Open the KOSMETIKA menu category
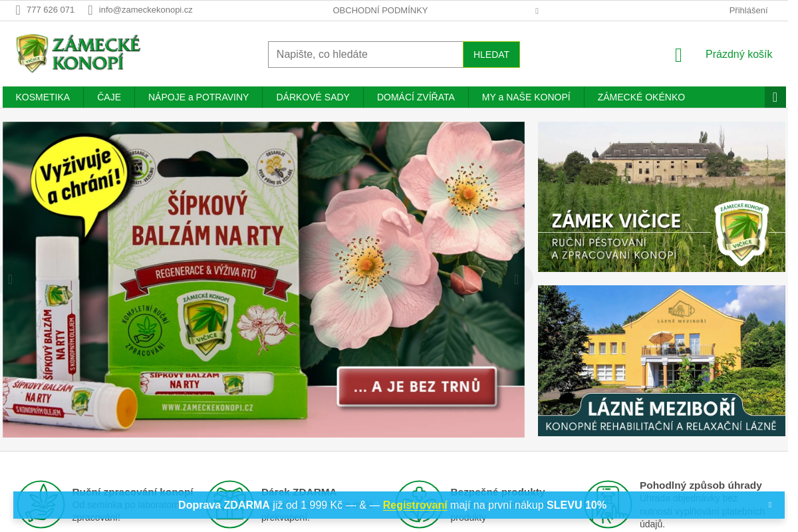Screen dimensions: 798x532 point(43,97)
